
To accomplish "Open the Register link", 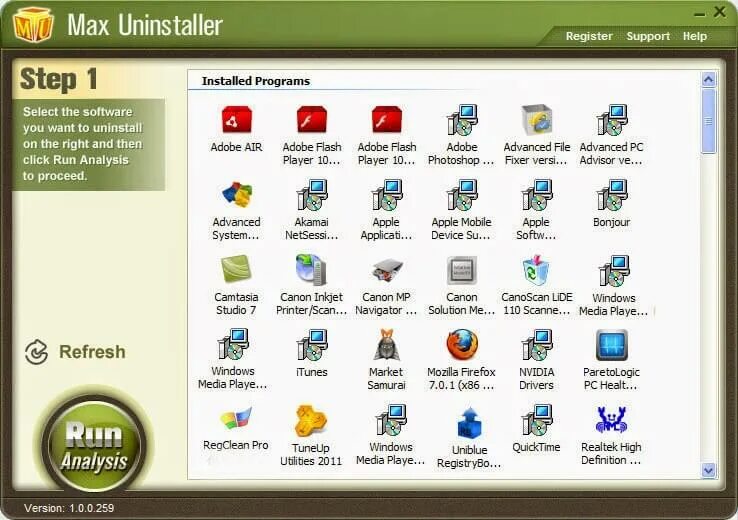I will [x=589, y=36].
